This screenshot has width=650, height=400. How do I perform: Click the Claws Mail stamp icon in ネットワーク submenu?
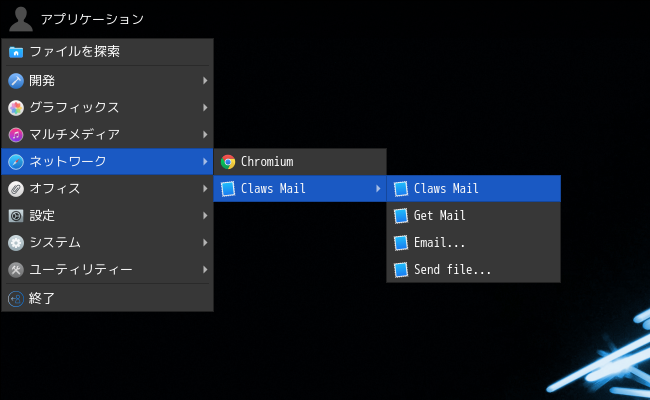[x=228, y=189]
